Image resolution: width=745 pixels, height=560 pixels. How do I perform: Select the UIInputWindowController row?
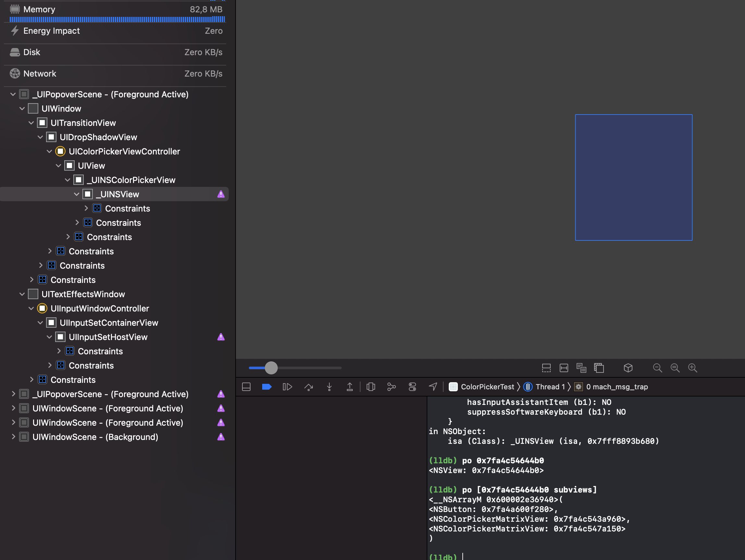(115, 309)
